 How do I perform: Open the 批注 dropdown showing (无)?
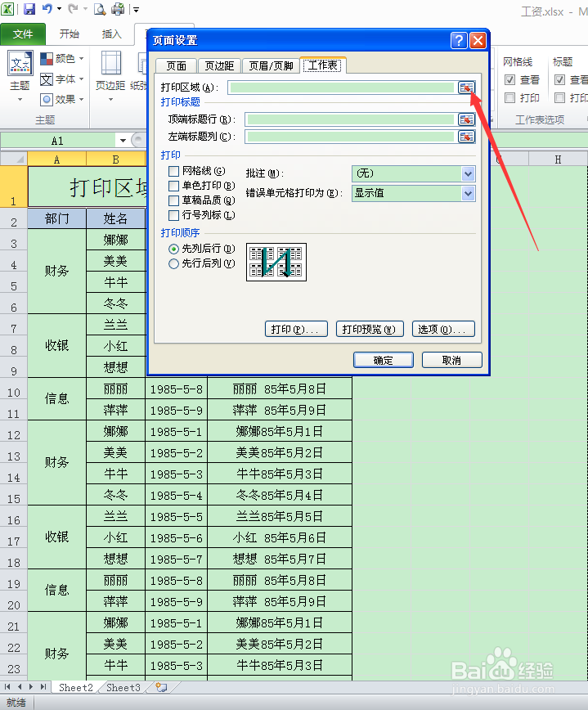point(413,173)
